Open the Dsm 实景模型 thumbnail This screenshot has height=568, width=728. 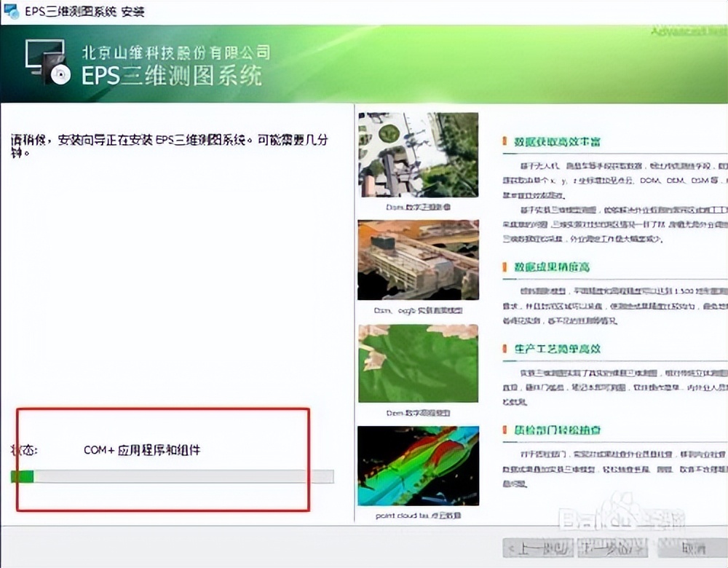tap(417, 259)
